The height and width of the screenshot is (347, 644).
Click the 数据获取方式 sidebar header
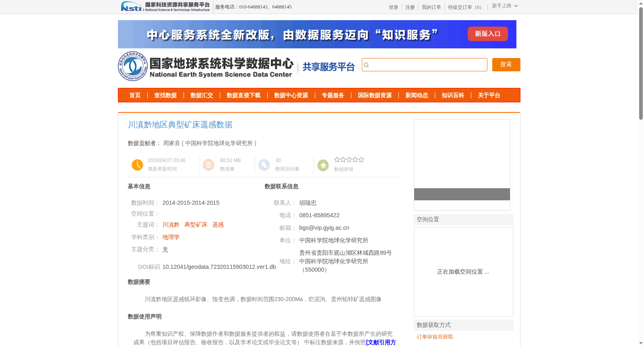(x=464, y=325)
